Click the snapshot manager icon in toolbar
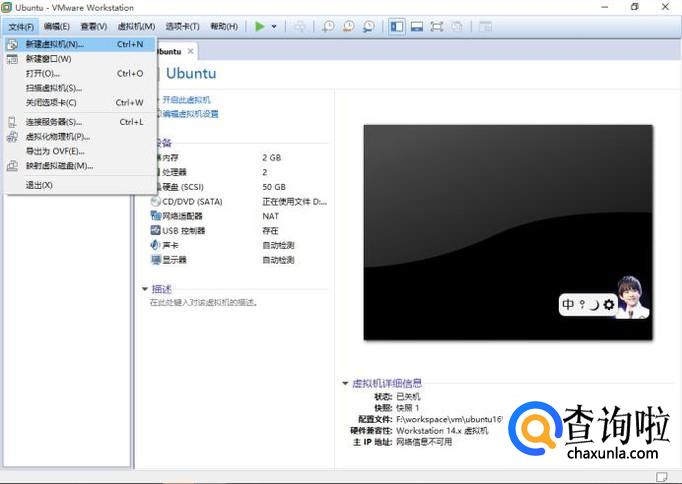682x484 pixels. click(369, 26)
